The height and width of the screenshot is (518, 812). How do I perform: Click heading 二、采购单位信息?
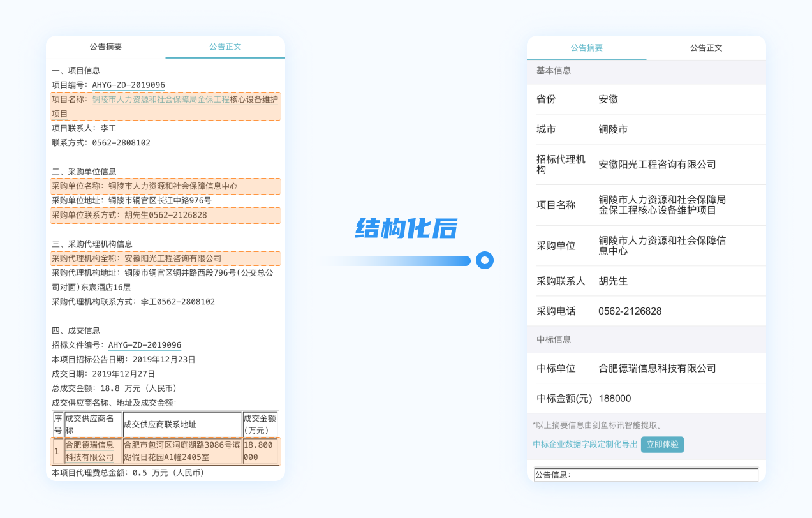(84, 172)
